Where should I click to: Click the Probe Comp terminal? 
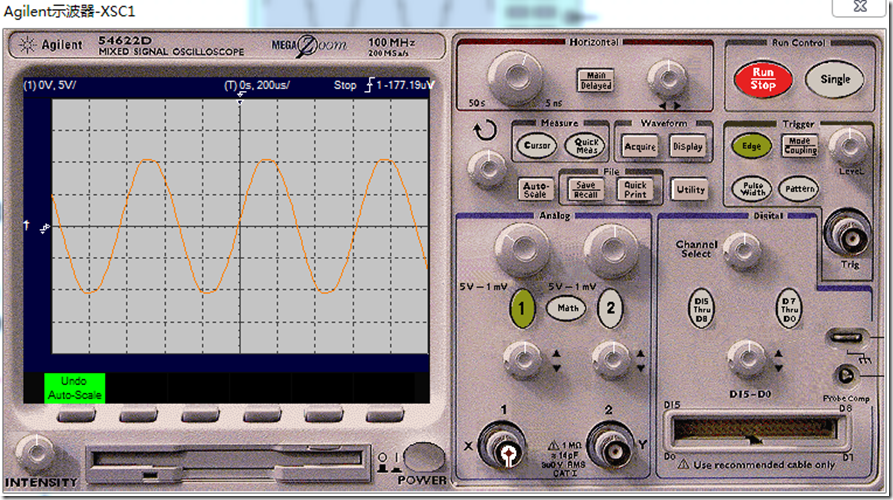click(x=845, y=375)
